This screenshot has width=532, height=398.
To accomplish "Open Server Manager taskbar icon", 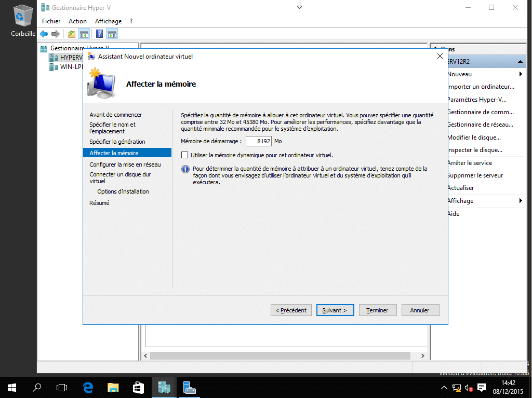I will pyautogui.click(x=189, y=388).
